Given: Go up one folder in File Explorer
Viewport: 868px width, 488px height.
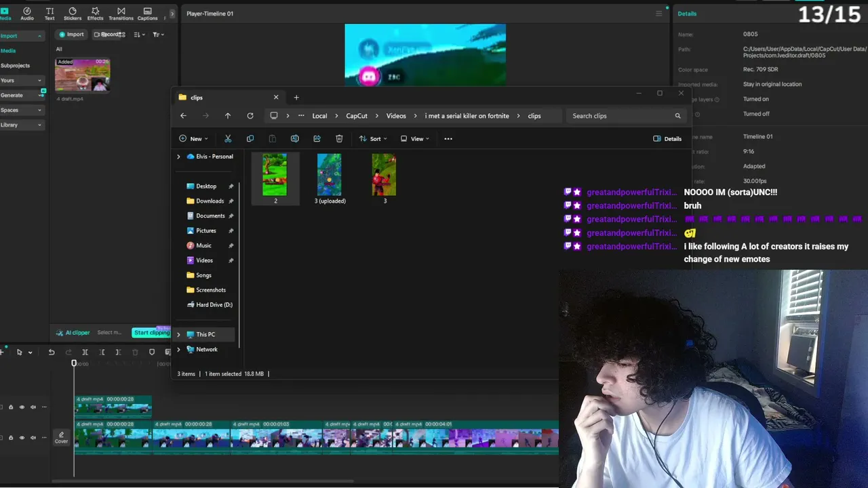Looking at the screenshot, I should (228, 116).
